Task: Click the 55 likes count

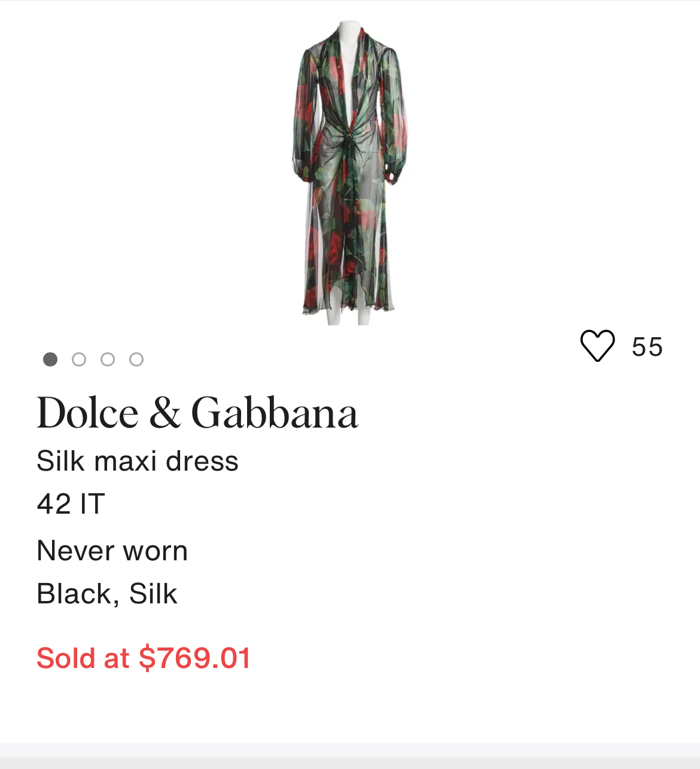Action: tap(647, 347)
